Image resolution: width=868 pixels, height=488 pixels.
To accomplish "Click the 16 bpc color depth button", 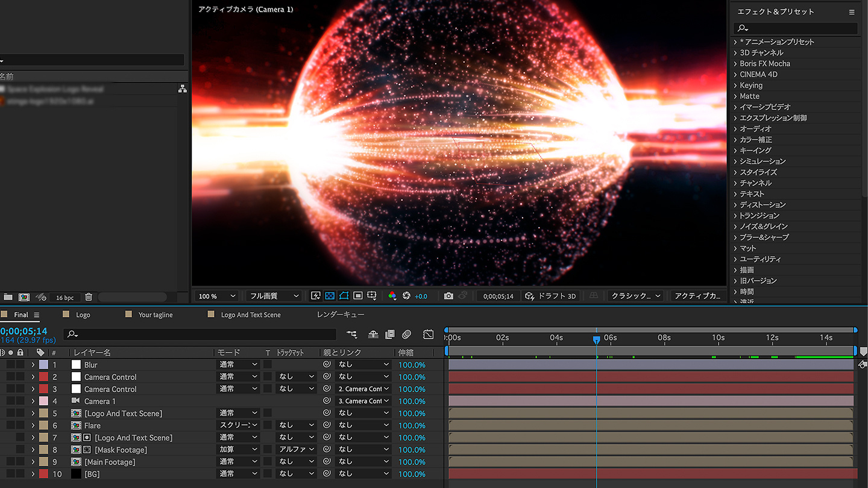I will (x=65, y=297).
